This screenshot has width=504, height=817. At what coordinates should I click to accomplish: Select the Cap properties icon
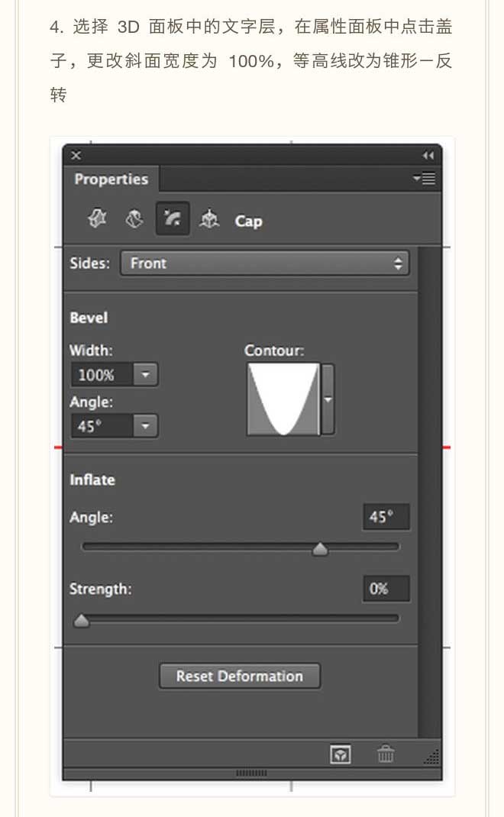tap(172, 220)
